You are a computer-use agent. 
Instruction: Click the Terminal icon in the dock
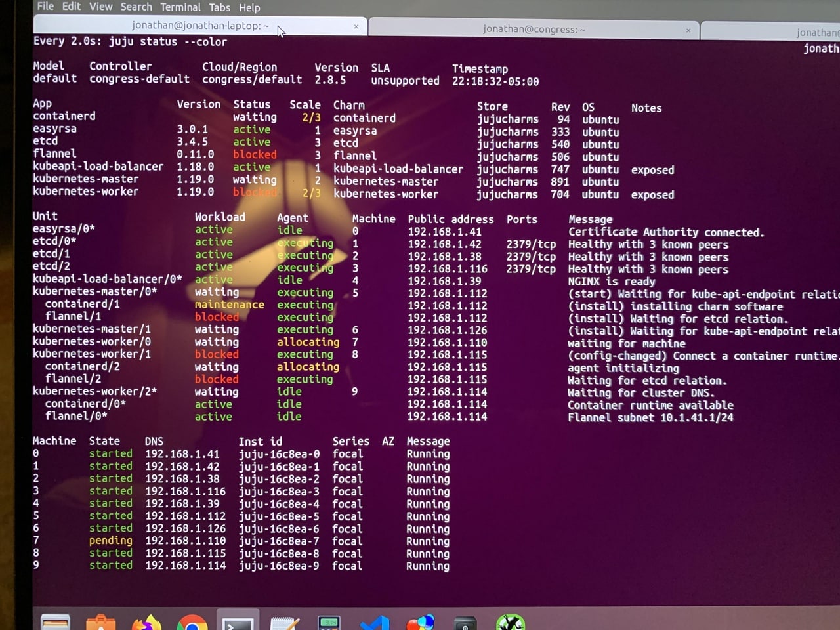click(238, 621)
